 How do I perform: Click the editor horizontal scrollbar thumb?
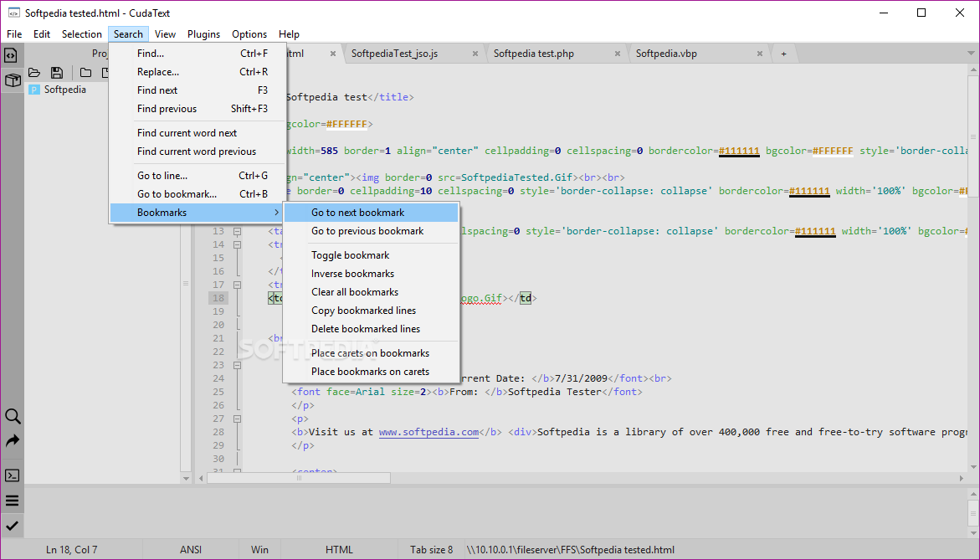pyautogui.click(x=299, y=478)
